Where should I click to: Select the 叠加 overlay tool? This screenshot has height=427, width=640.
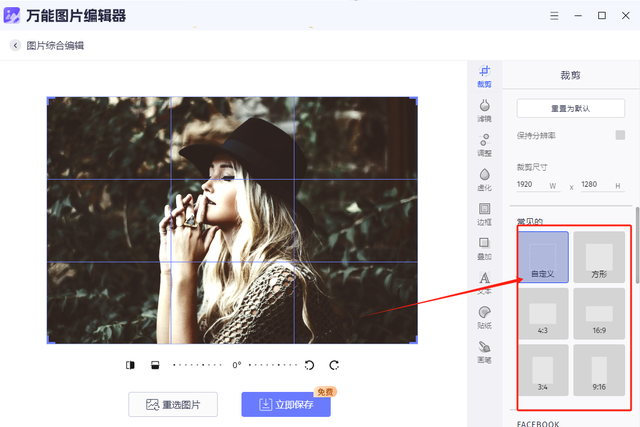[x=484, y=249]
